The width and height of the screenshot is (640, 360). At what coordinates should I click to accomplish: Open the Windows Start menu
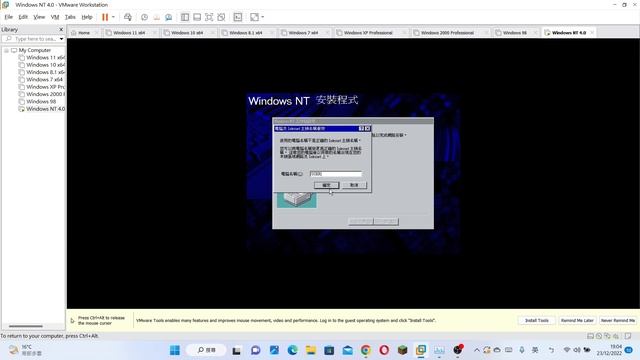coord(175,350)
